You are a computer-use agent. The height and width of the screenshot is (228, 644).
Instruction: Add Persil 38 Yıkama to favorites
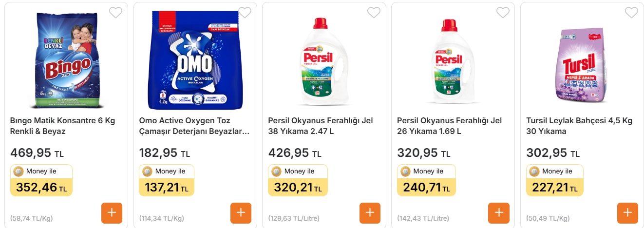(x=374, y=13)
